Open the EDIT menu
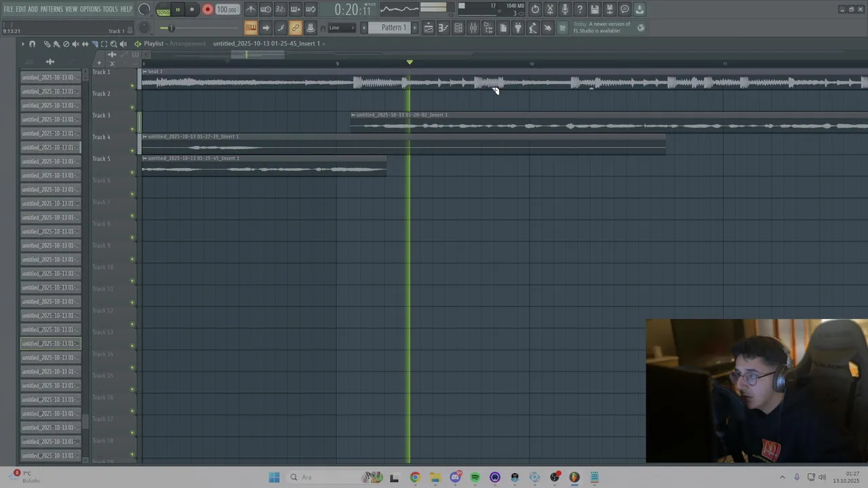The width and height of the screenshot is (868, 488). [21, 9]
